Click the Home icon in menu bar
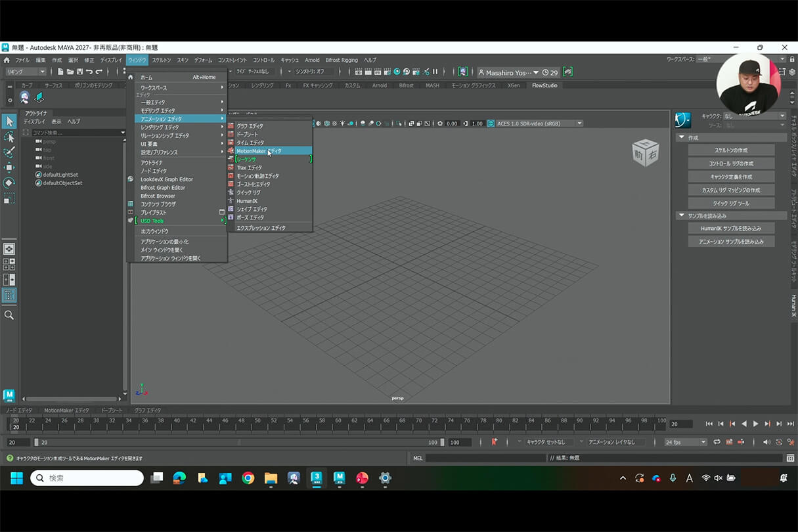Screen dimensions: 798x532 click(x=7, y=60)
